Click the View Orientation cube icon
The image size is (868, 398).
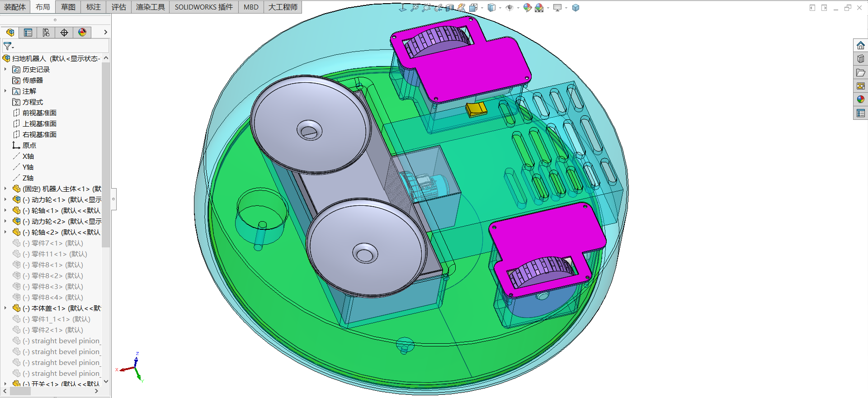pos(473,8)
